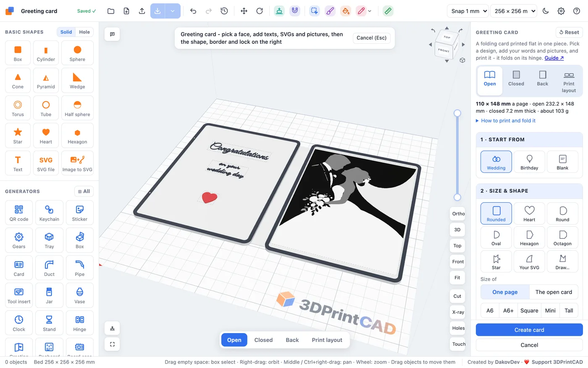Image resolution: width=588 pixels, height=368 pixels.
Task: Toggle the X-ray view
Action: (458, 312)
